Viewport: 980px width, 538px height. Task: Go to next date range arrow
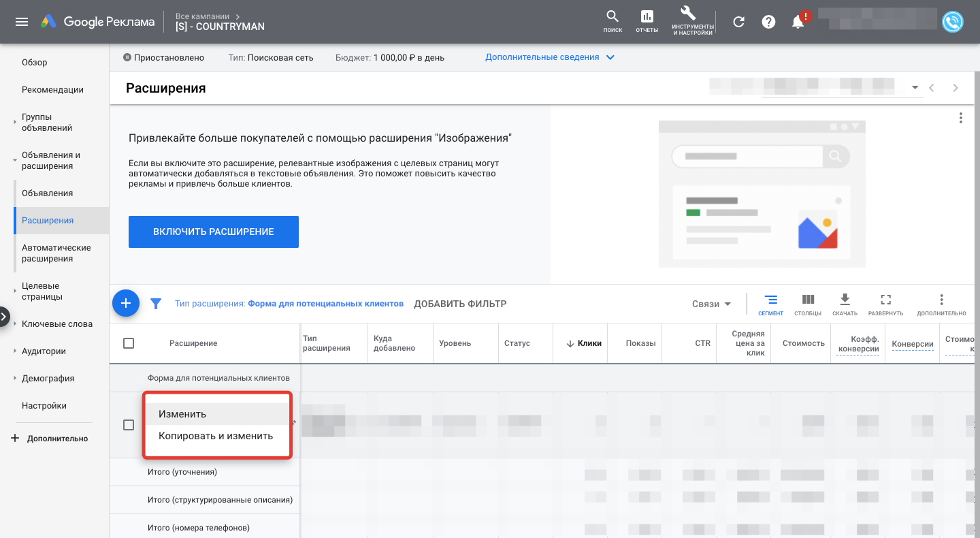pyautogui.click(x=955, y=88)
